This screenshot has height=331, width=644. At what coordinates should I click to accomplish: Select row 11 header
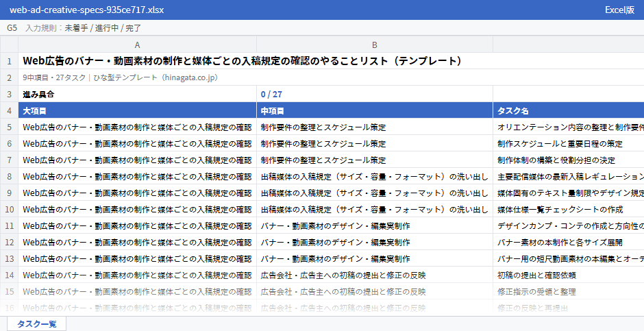click(9, 225)
